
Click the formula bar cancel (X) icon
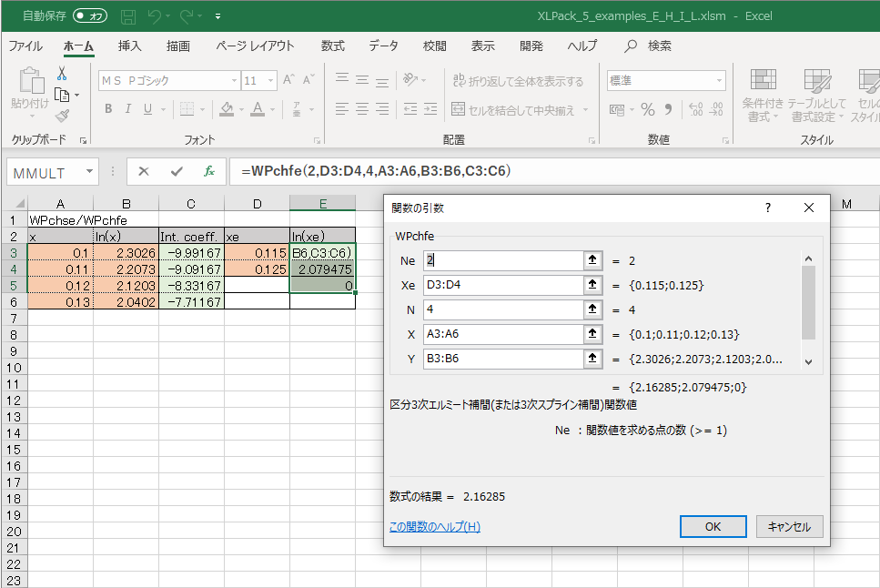point(144,171)
